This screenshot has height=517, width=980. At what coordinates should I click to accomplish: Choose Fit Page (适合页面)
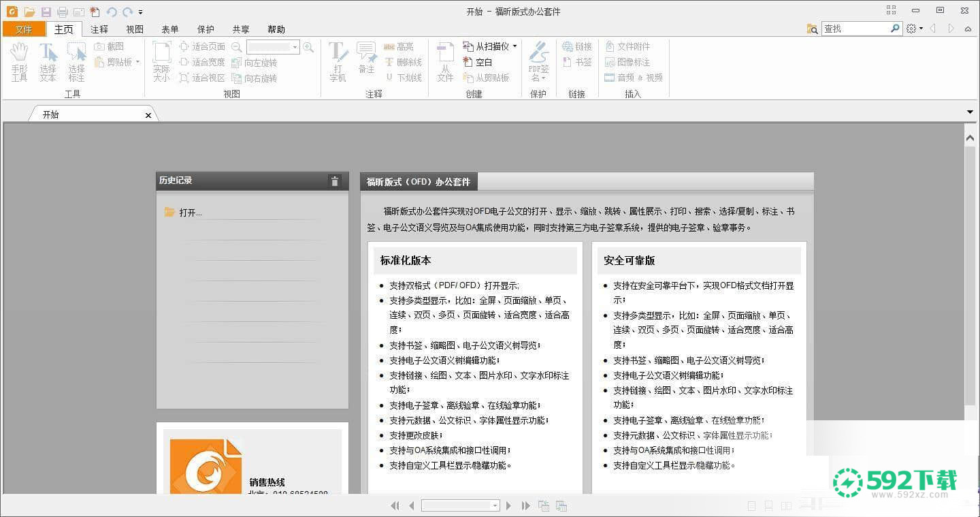[x=202, y=46]
